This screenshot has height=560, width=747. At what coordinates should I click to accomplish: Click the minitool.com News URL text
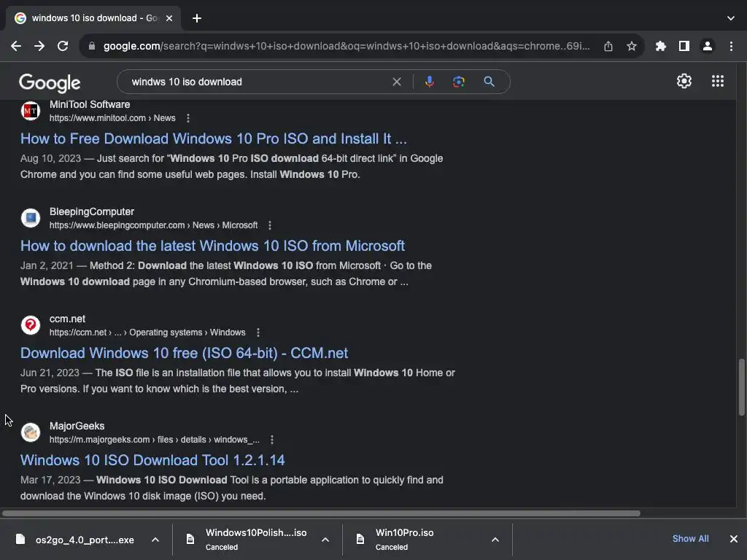pos(112,118)
